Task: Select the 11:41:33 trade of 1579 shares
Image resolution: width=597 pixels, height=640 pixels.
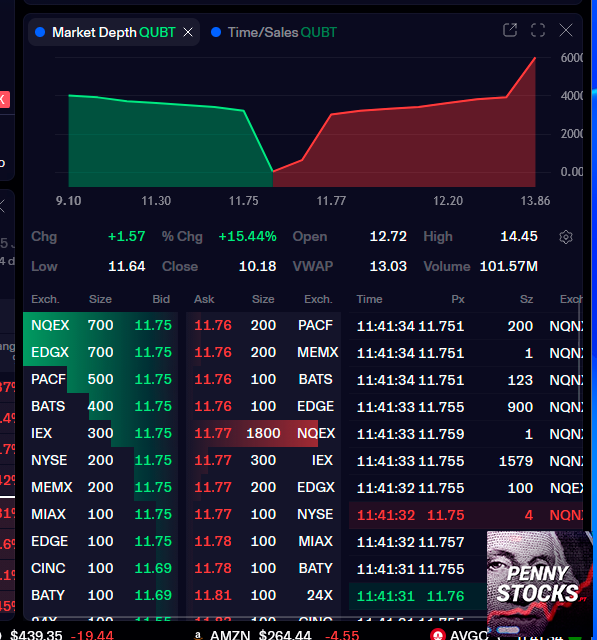Action: pos(466,461)
